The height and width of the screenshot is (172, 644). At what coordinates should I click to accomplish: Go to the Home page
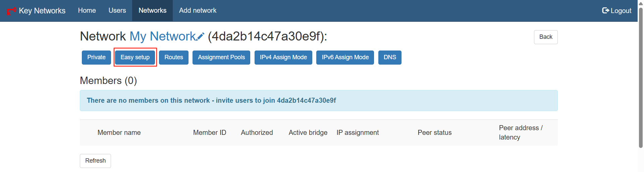pyautogui.click(x=87, y=11)
